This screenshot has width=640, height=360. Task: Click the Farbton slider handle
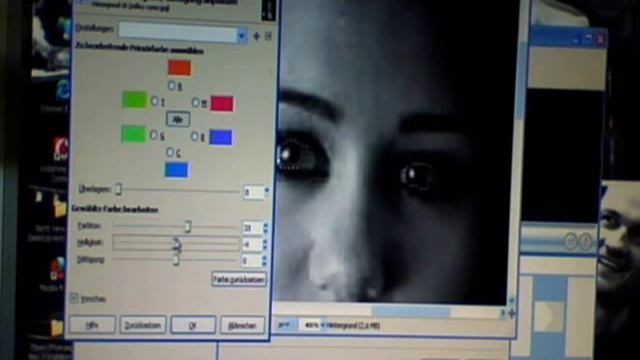(x=187, y=227)
